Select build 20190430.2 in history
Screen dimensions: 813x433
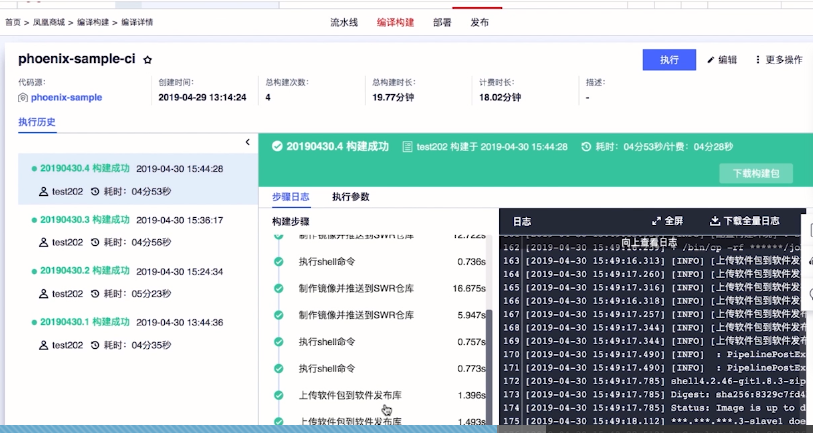point(138,282)
